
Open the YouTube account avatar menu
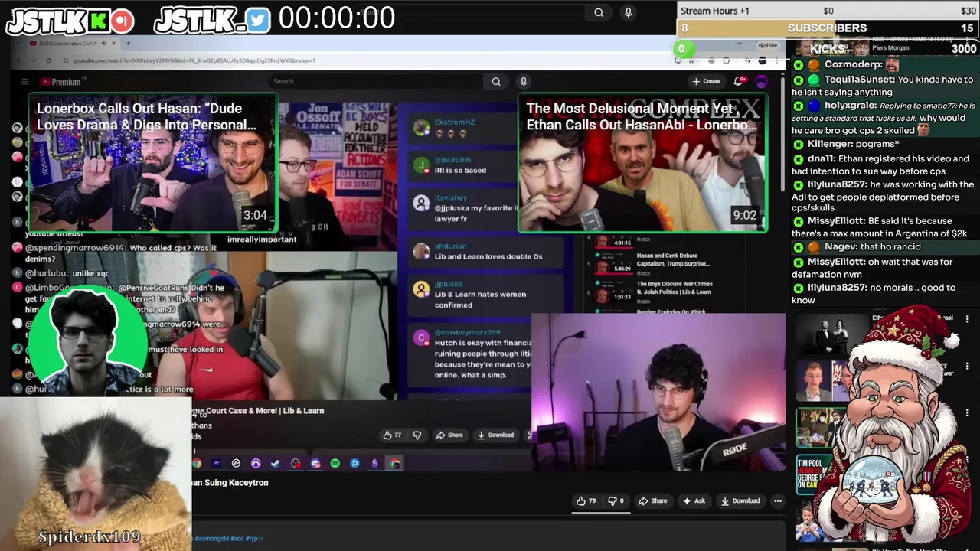coord(762,81)
